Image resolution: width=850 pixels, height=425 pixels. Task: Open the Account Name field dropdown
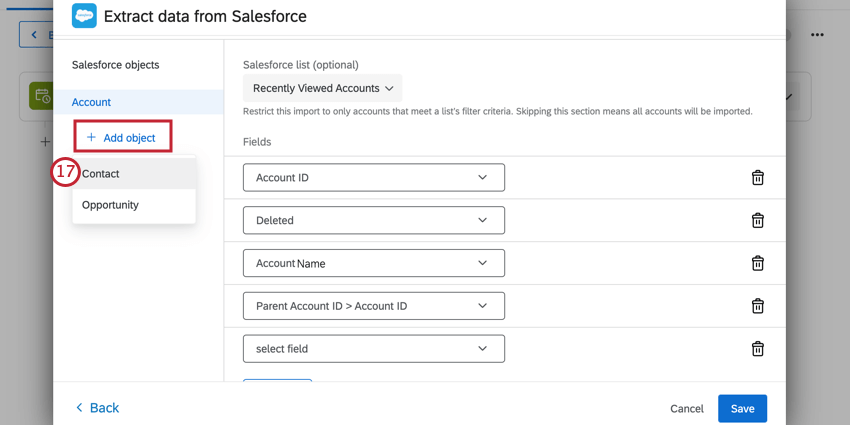[x=374, y=263]
